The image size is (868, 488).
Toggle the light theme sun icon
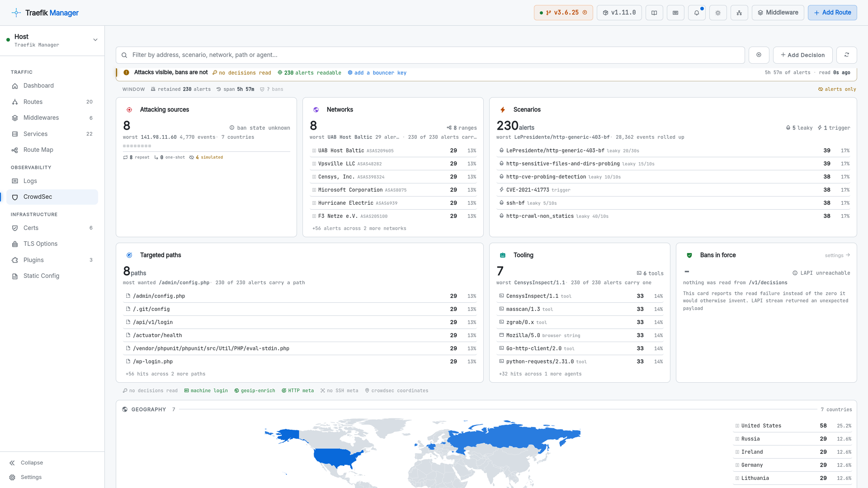[x=718, y=13]
